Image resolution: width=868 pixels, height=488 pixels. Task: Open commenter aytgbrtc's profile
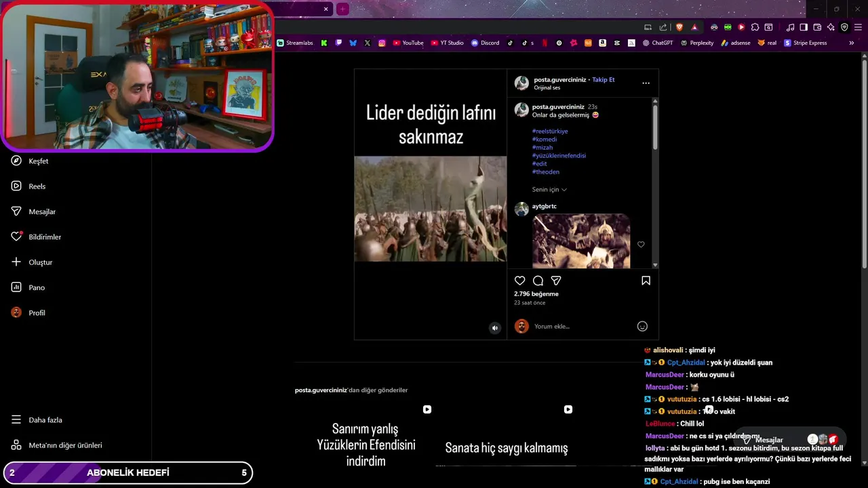pyautogui.click(x=545, y=206)
